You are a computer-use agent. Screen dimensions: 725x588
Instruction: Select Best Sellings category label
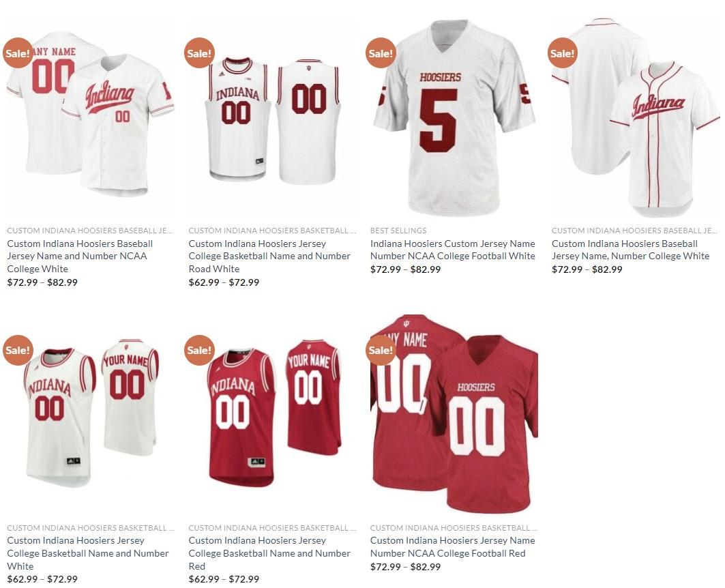pyautogui.click(x=398, y=230)
